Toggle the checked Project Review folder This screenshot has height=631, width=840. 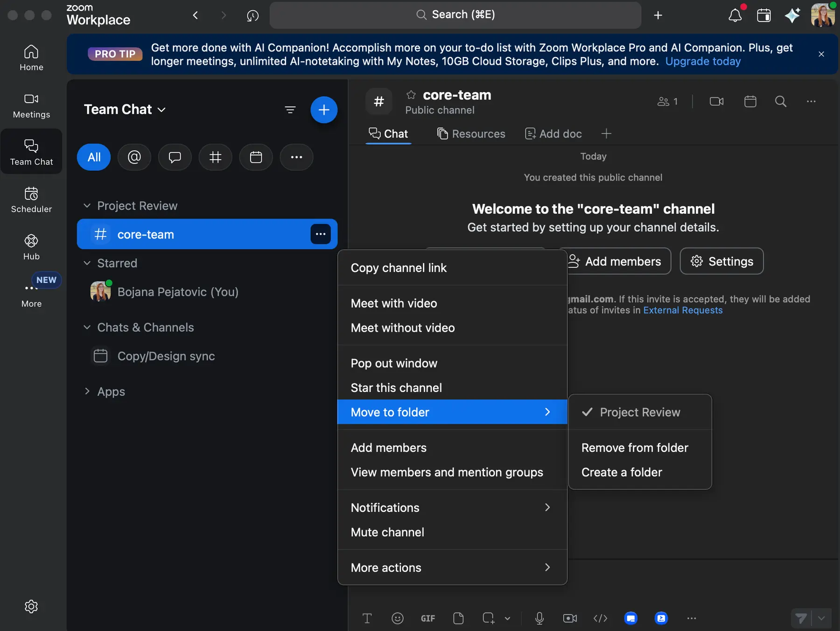click(640, 413)
